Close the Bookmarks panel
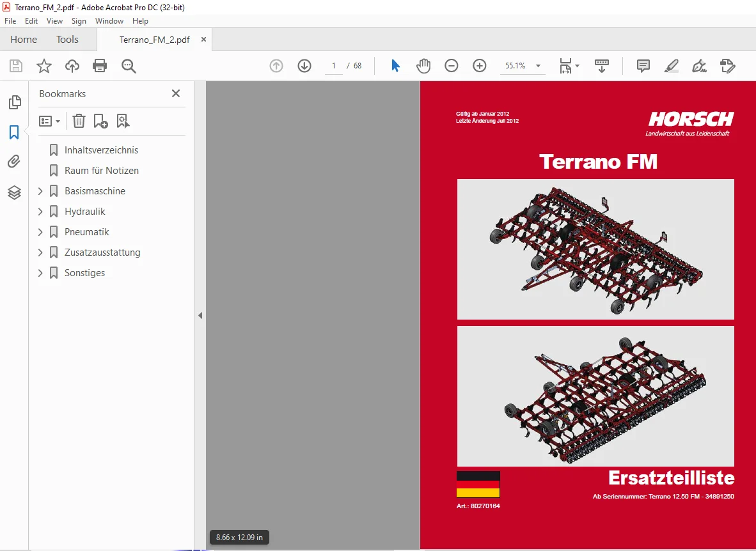756x551 pixels. 175,93
